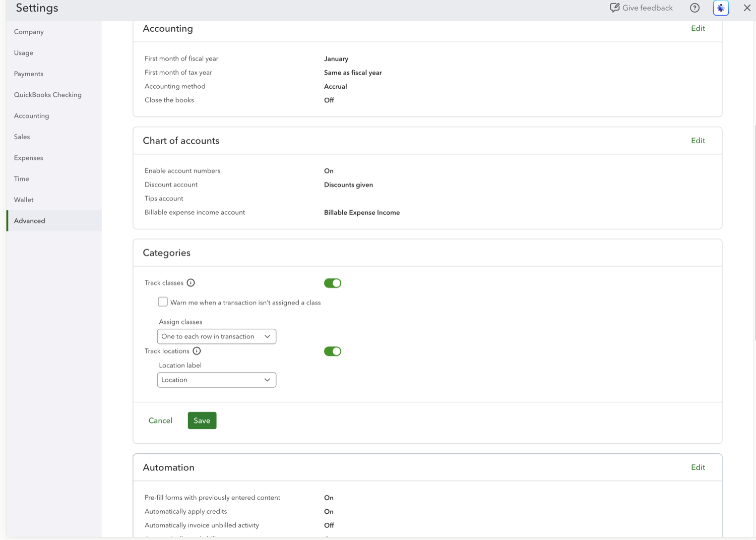Click the Close the books row
The width and height of the screenshot is (756, 540).
427,100
